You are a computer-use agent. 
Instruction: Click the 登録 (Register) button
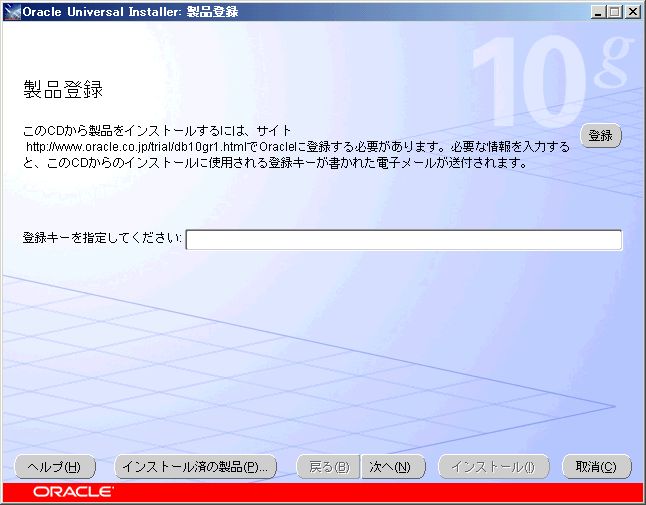coord(601,136)
